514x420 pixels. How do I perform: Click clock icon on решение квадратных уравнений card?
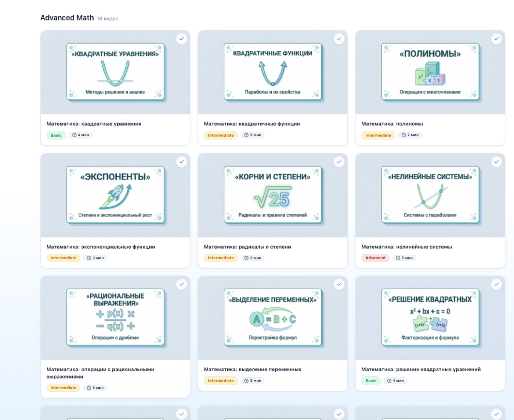(x=389, y=381)
